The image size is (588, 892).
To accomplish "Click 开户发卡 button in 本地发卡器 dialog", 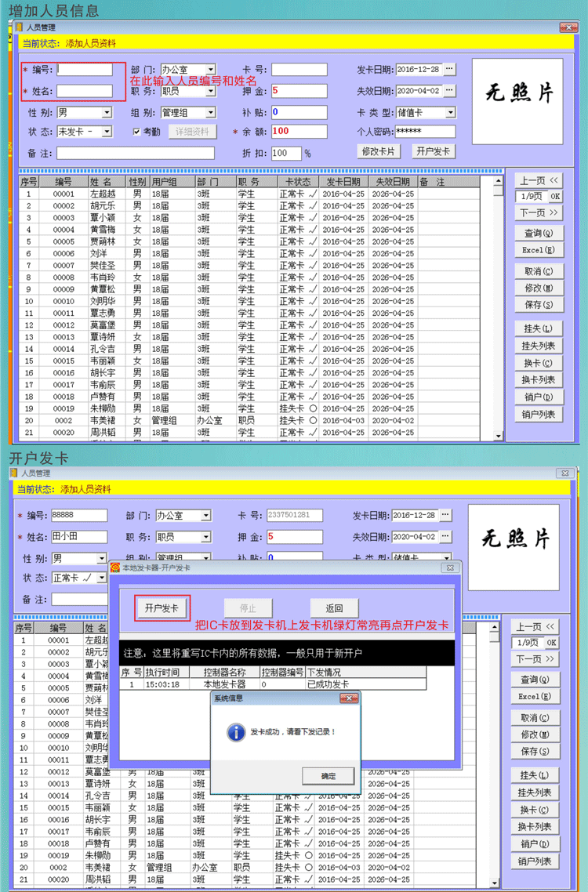I will click(x=162, y=608).
